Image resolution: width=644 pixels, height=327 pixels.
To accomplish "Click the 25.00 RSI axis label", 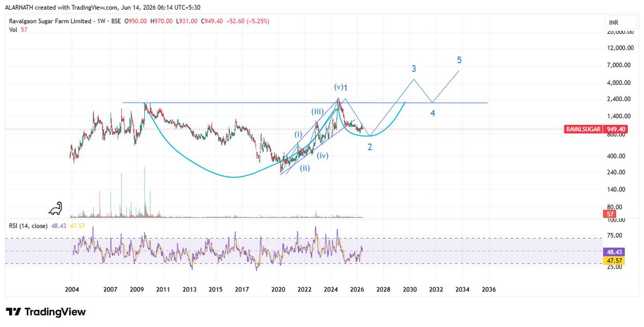I will click(614, 267).
